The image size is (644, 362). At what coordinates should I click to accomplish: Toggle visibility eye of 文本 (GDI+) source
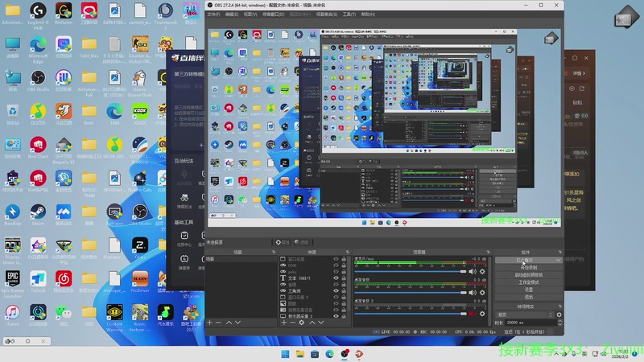click(x=336, y=278)
